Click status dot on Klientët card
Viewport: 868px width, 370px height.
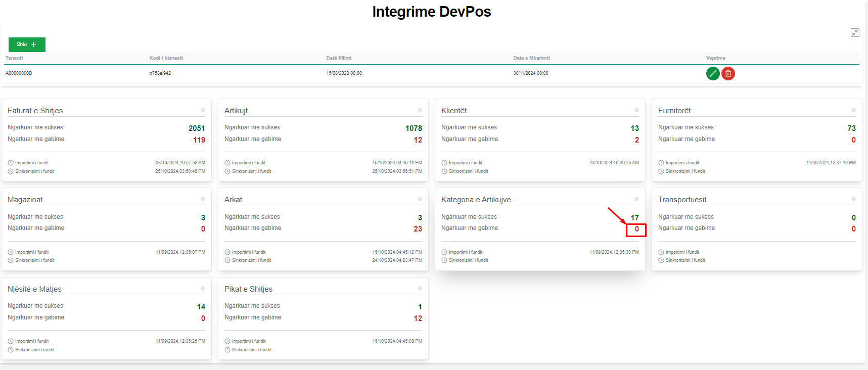636,110
